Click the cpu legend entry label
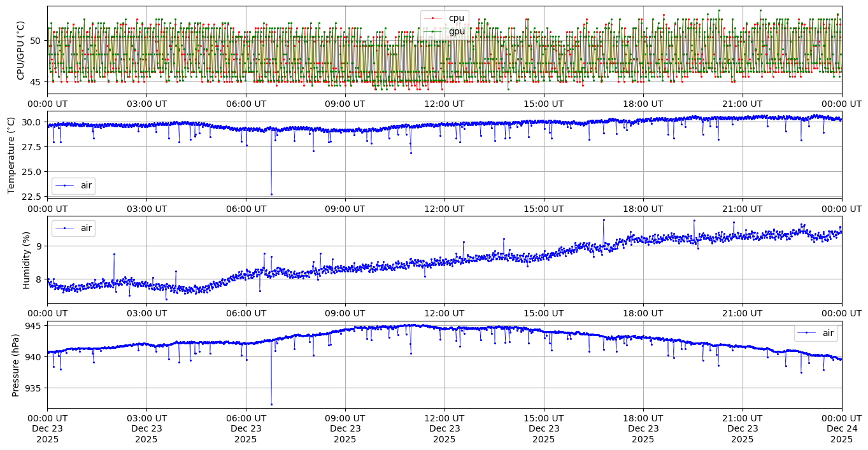The image size is (868, 450). tap(457, 18)
